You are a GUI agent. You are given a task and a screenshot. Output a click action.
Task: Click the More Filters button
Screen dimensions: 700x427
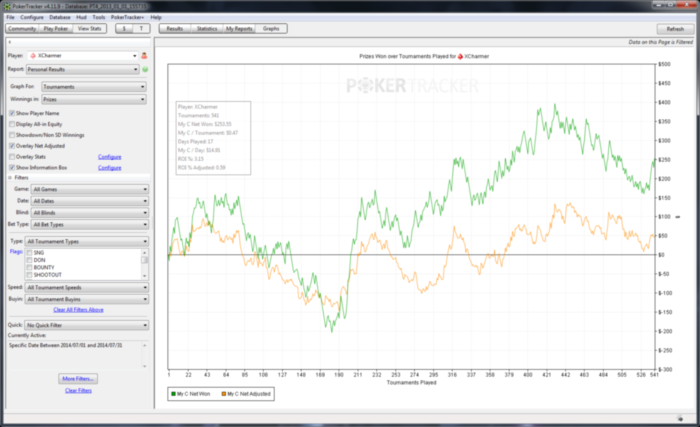click(78, 379)
